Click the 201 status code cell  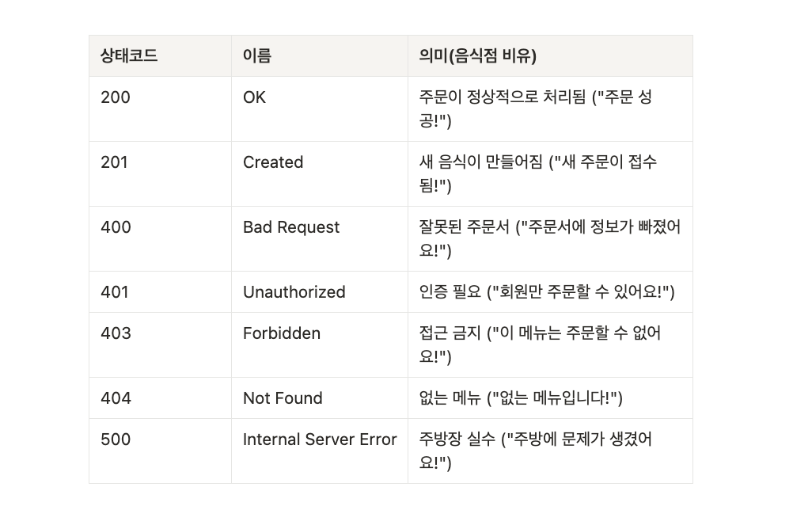(x=160, y=173)
